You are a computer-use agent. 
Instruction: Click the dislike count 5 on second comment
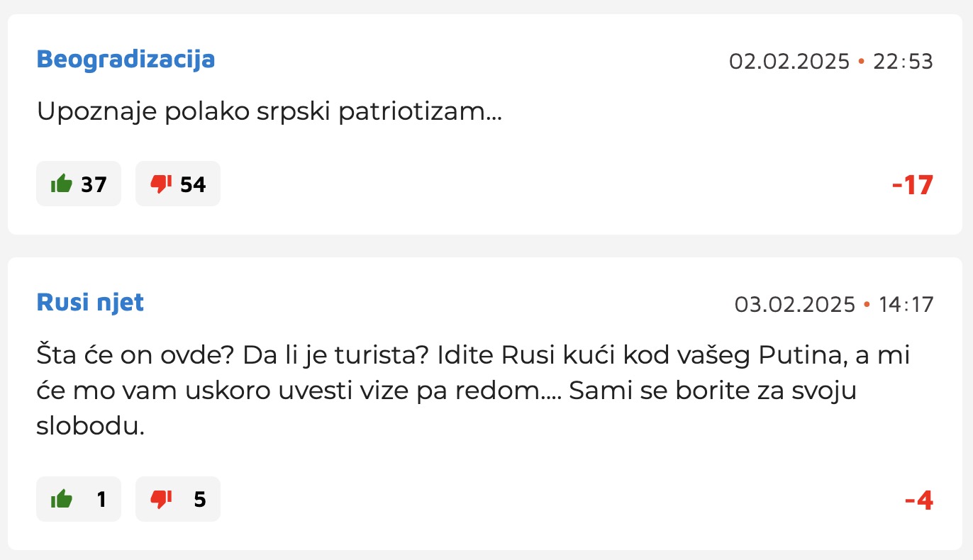[x=200, y=499]
